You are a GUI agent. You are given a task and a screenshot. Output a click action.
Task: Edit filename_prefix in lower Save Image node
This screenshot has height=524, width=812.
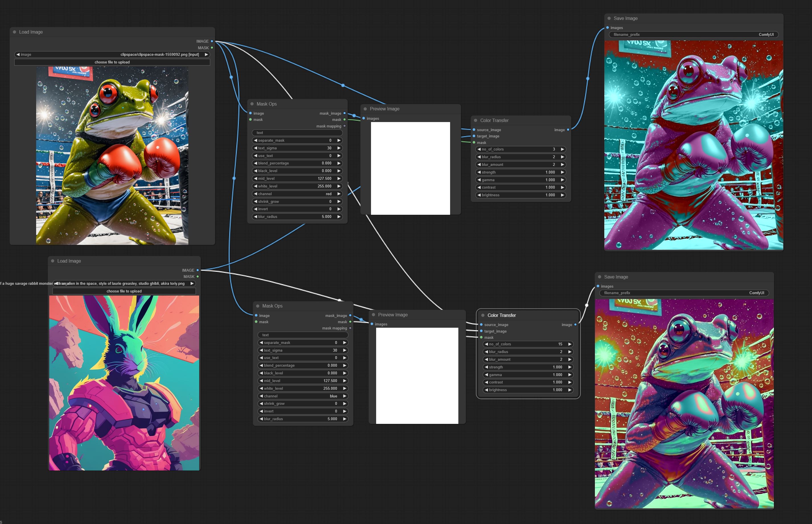click(684, 293)
